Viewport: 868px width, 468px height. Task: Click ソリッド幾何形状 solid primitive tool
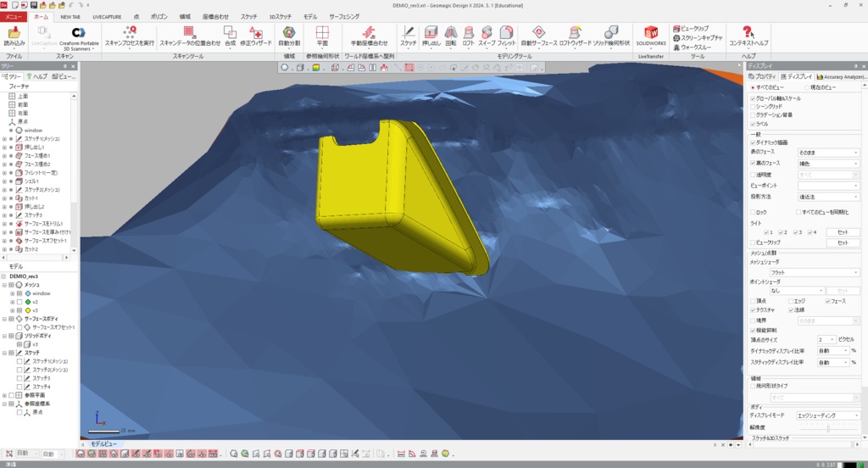(612, 36)
